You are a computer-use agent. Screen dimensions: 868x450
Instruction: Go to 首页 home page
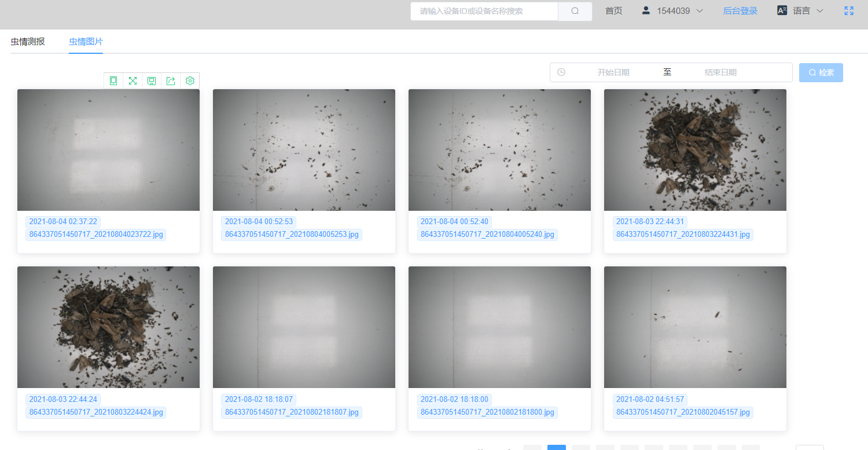tap(613, 11)
